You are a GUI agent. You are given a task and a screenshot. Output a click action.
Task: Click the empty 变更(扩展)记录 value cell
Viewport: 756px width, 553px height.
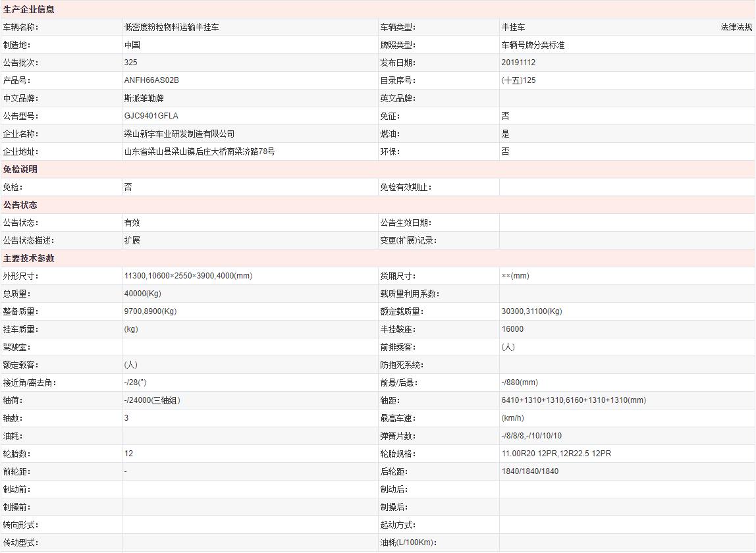click(x=626, y=241)
